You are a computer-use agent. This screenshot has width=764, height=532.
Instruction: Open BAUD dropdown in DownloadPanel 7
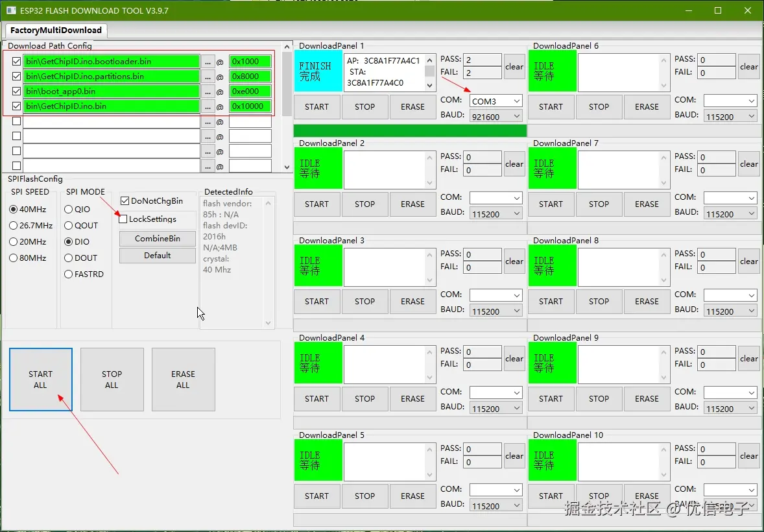(730, 213)
